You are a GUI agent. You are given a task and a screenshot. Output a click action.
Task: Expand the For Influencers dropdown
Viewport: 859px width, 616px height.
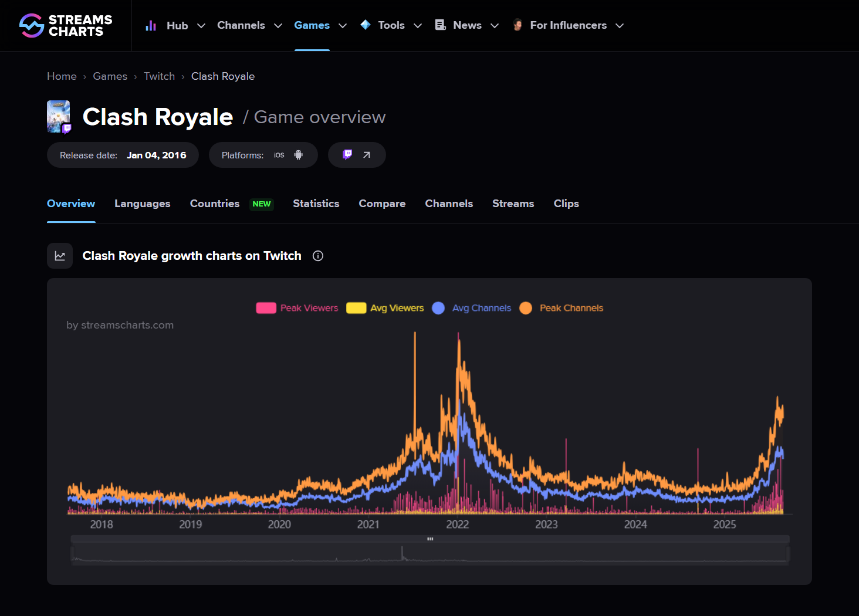coord(568,25)
